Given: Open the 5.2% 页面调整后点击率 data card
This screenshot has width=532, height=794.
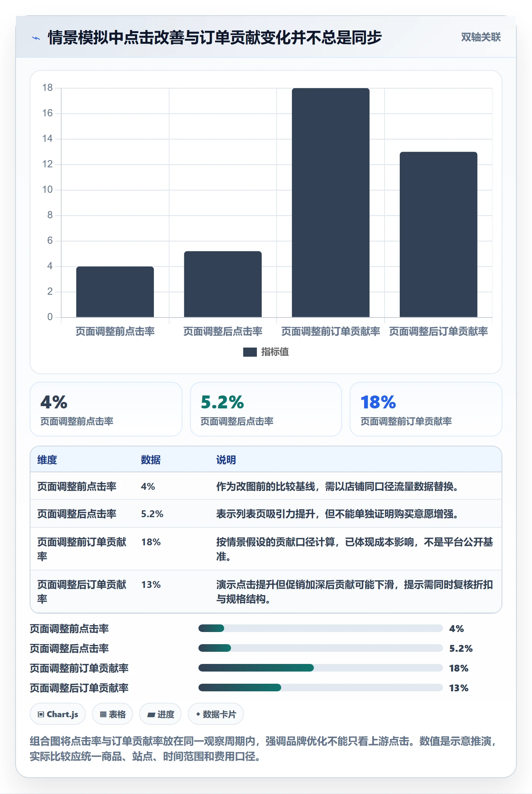Looking at the screenshot, I should (x=266, y=409).
